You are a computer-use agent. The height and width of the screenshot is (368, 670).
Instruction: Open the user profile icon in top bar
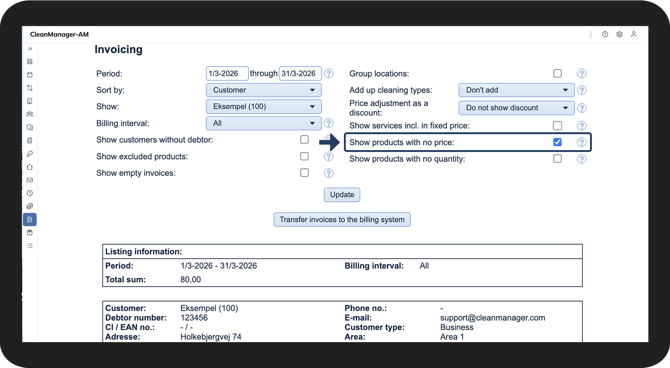(x=634, y=34)
